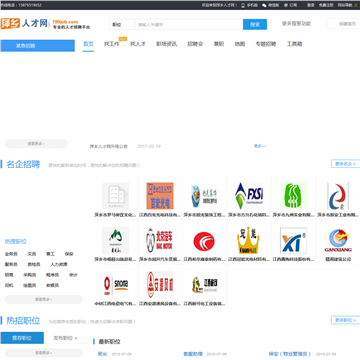Viewport: 360px width, 360px height.
Task: Click the 人力资源 hot keyword
Action: click(59, 265)
